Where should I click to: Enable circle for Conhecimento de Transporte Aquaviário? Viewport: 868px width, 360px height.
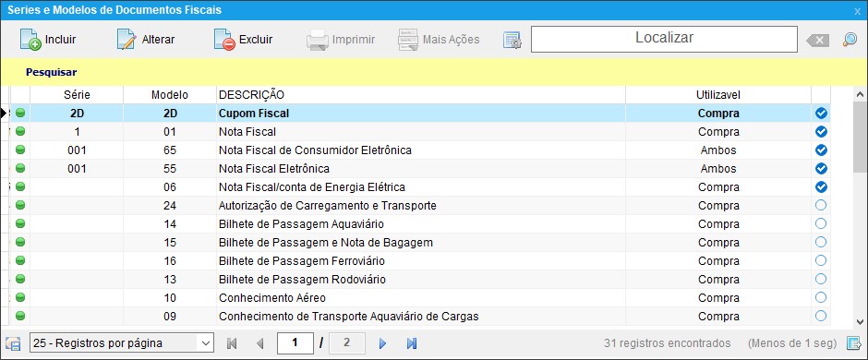pyautogui.click(x=821, y=316)
